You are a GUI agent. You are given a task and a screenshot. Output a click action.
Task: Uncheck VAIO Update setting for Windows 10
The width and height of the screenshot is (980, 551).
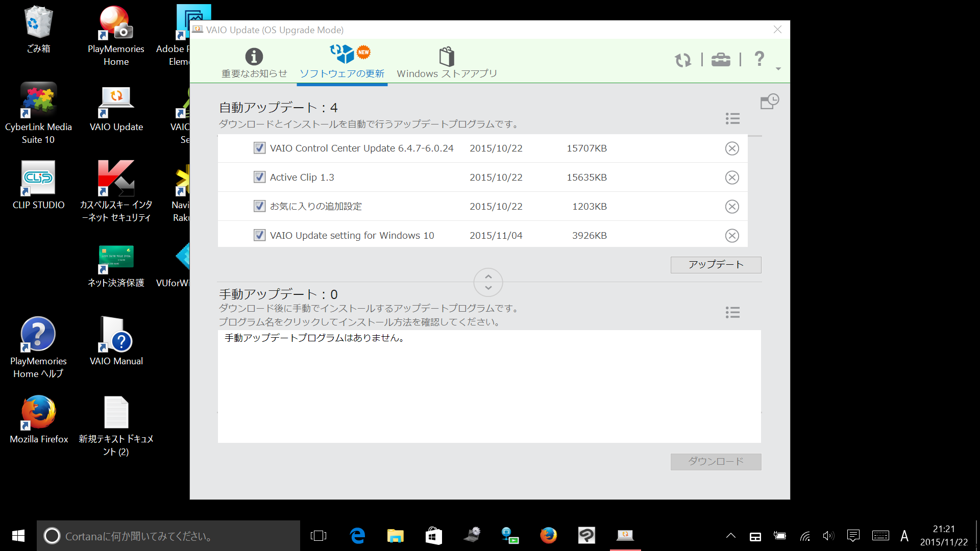(x=259, y=235)
